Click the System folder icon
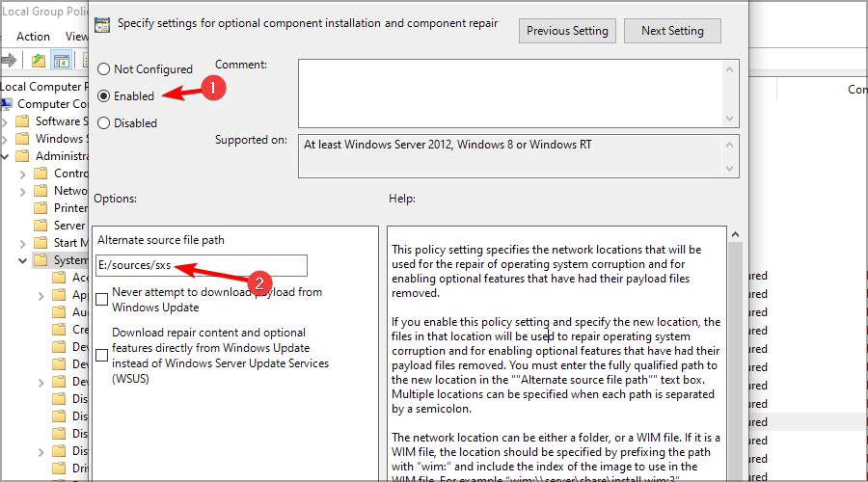The height and width of the screenshot is (482, 868). 41,260
